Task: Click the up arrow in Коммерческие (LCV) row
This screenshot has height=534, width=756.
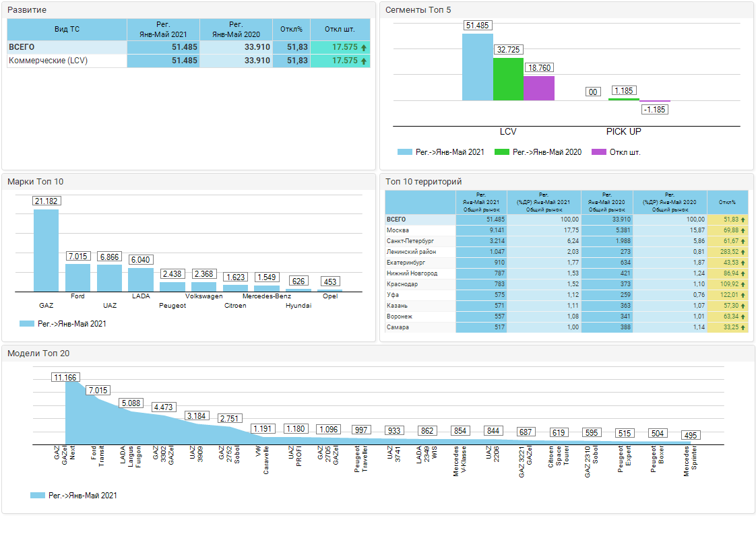Action: coord(364,61)
